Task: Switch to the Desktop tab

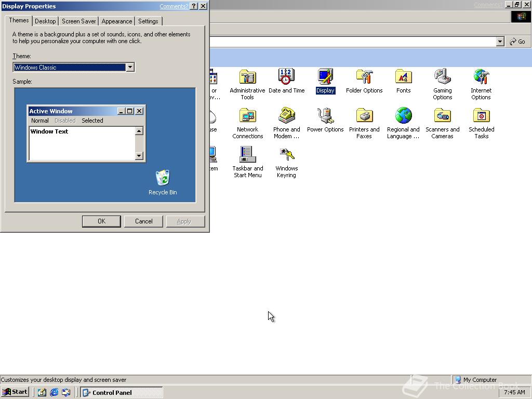Action: pos(45,21)
